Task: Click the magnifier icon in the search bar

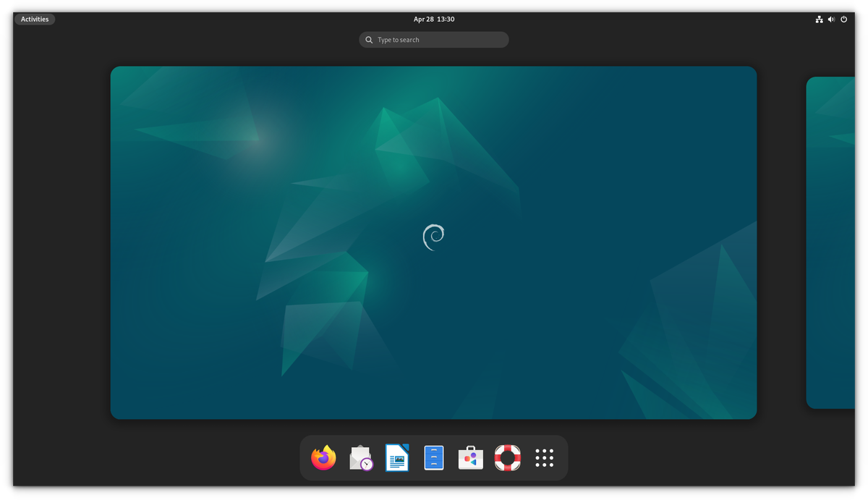Action: (369, 39)
